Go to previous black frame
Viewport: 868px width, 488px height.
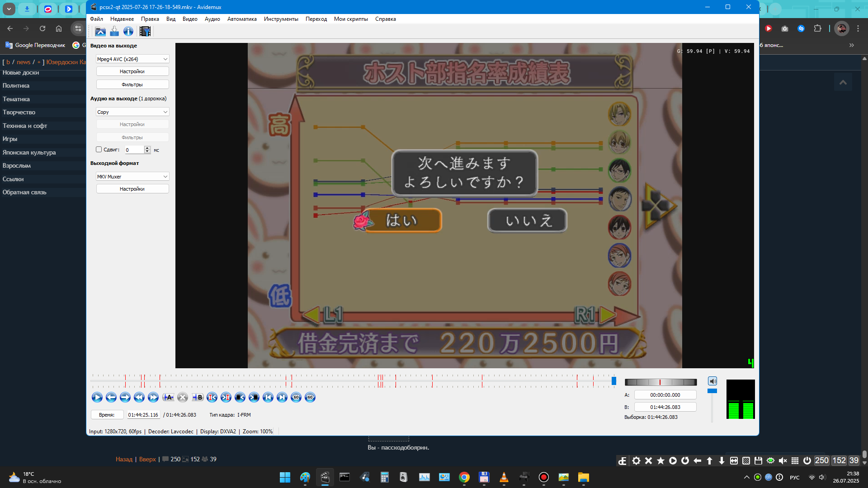(x=240, y=398)
